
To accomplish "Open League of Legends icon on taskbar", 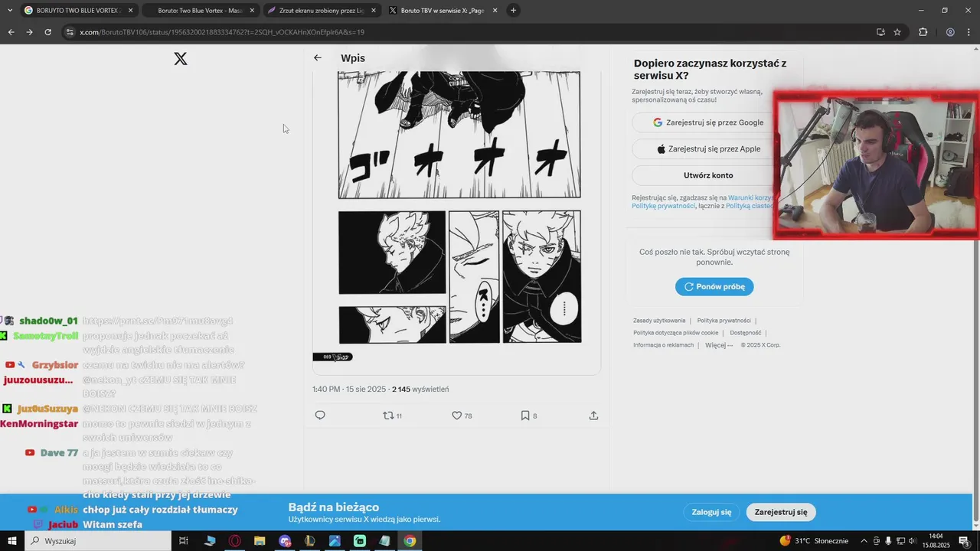I will point(309,541).
